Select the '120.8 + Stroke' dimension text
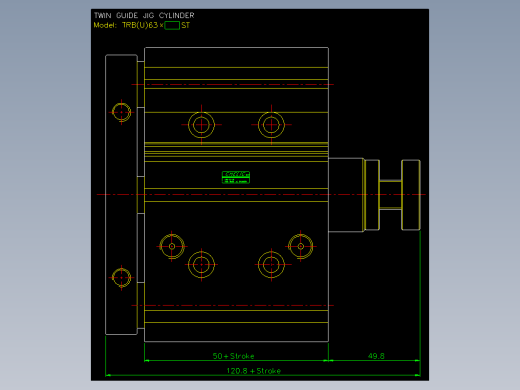520x390 pixels. pos(254,371)
